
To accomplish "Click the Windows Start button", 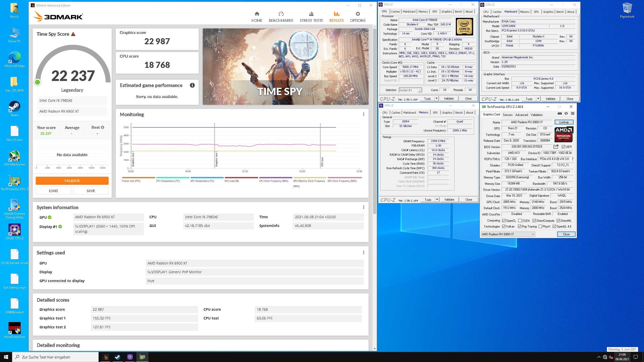I will click(6, 357).
